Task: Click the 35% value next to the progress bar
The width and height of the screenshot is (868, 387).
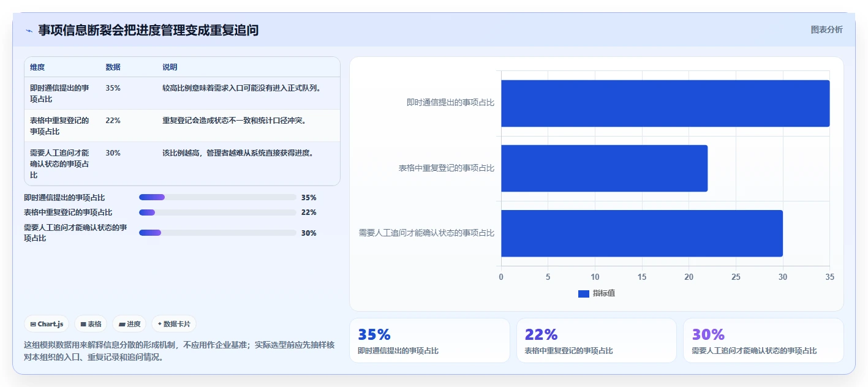Action: click(309, 197)
